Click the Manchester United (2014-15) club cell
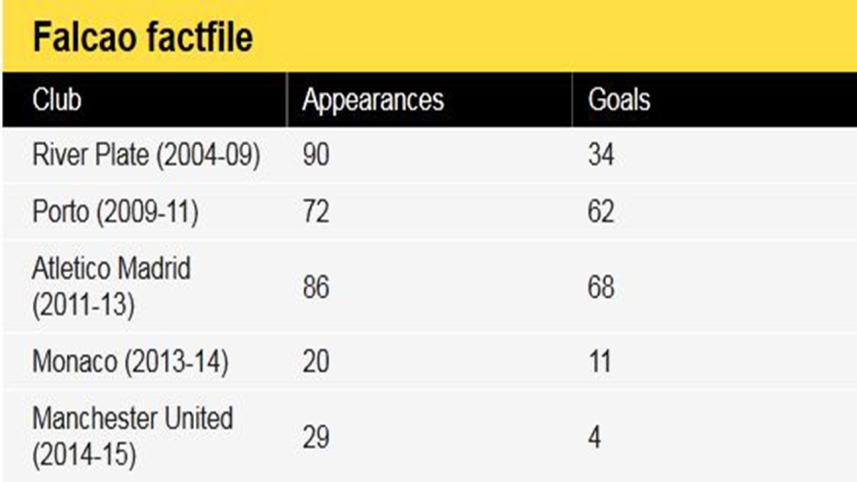 coord(131,436)
